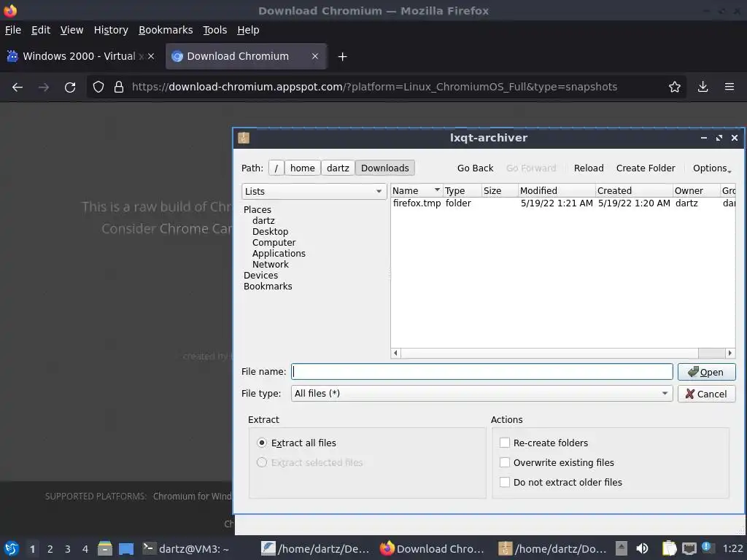The width and height of the screenshot is (747, 560).
Task: Click the show desktop taskbar icon
Action: (x=126, y=548)
